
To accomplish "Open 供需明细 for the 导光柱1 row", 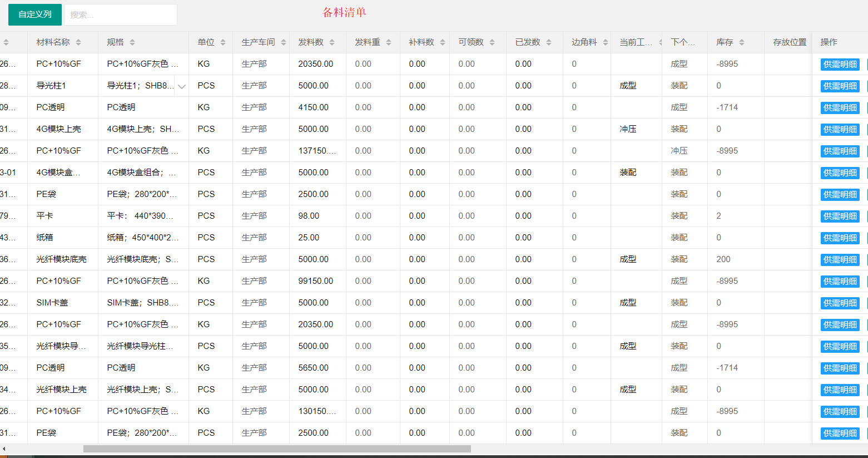I will click(840, 86).
